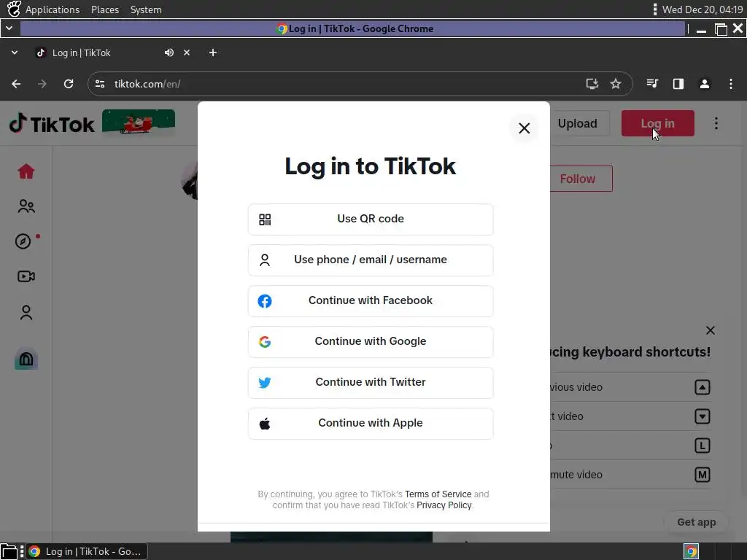Image resolution: width=747 pixels, height=560 pixels.
Task: Open the Places menu
Action: point(105,9)
